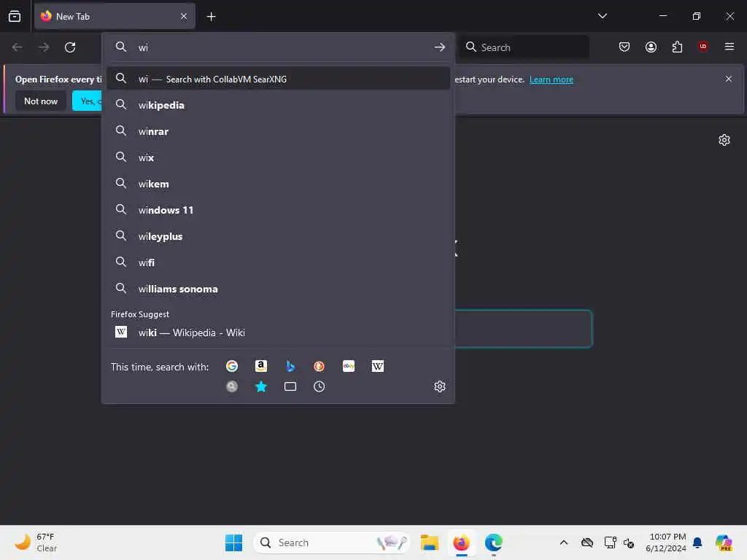Click Firefox icon in taskbar
This screenshot has width=747, height=560.
tap(461, 542)
